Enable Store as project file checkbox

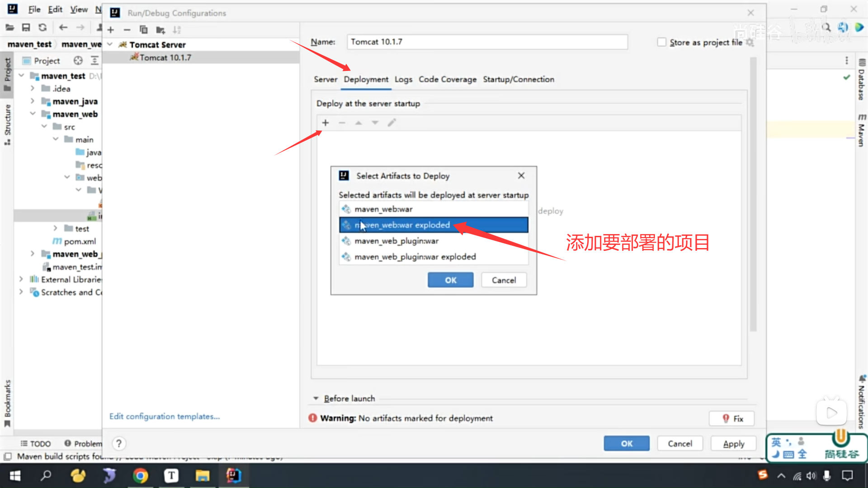click(x=662, y=42)
